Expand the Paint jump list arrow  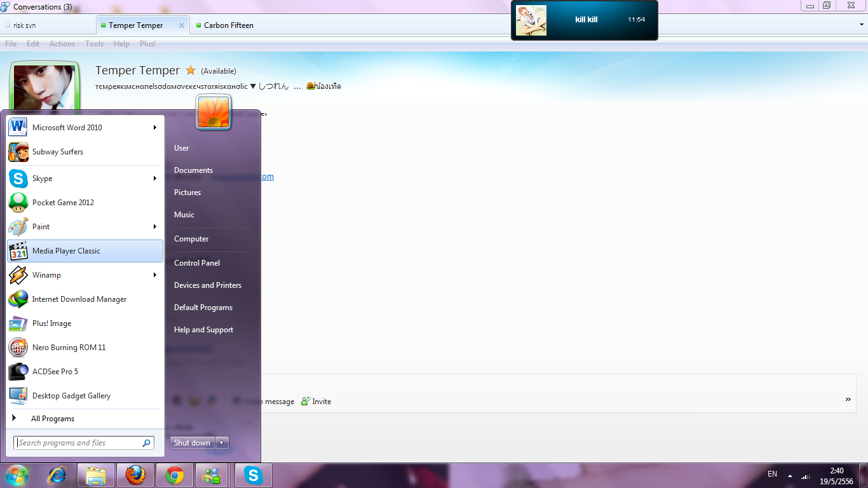(154, 227)
